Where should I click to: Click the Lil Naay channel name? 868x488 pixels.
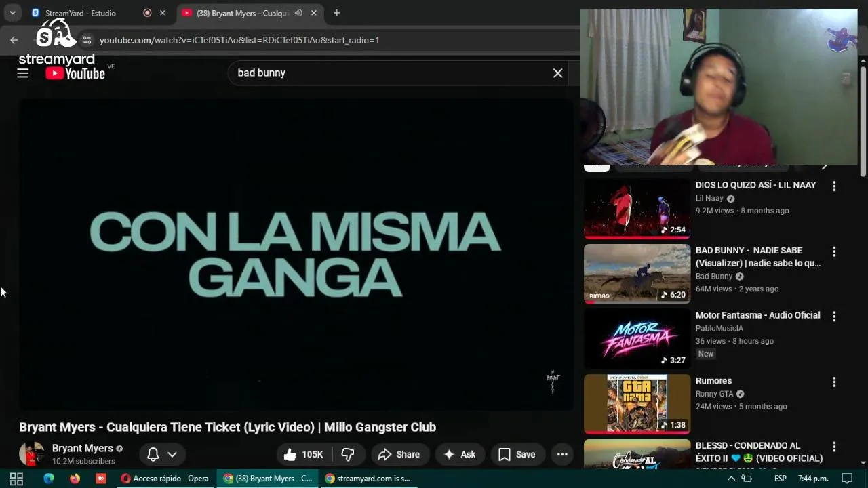pyautogui.click(x=709, y=199)
